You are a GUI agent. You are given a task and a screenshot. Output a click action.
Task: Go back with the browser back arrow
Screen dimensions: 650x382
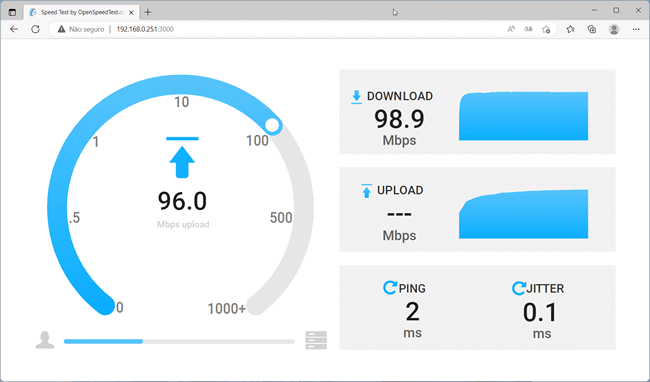14,29
